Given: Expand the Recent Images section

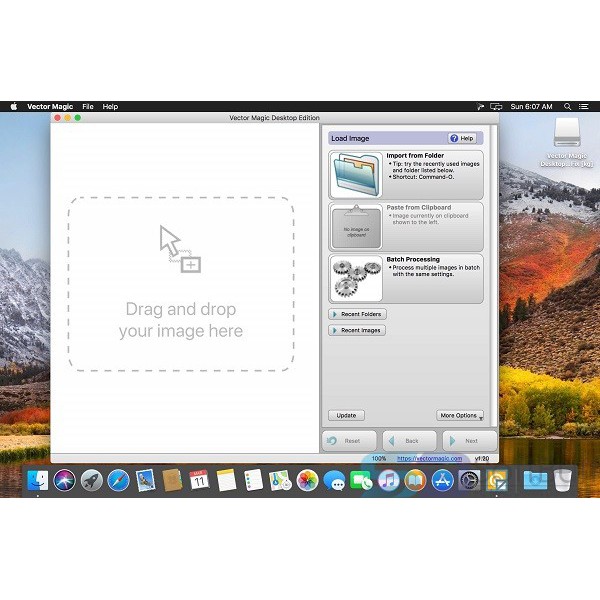Looking at the screenshot, I should (357, 330).
